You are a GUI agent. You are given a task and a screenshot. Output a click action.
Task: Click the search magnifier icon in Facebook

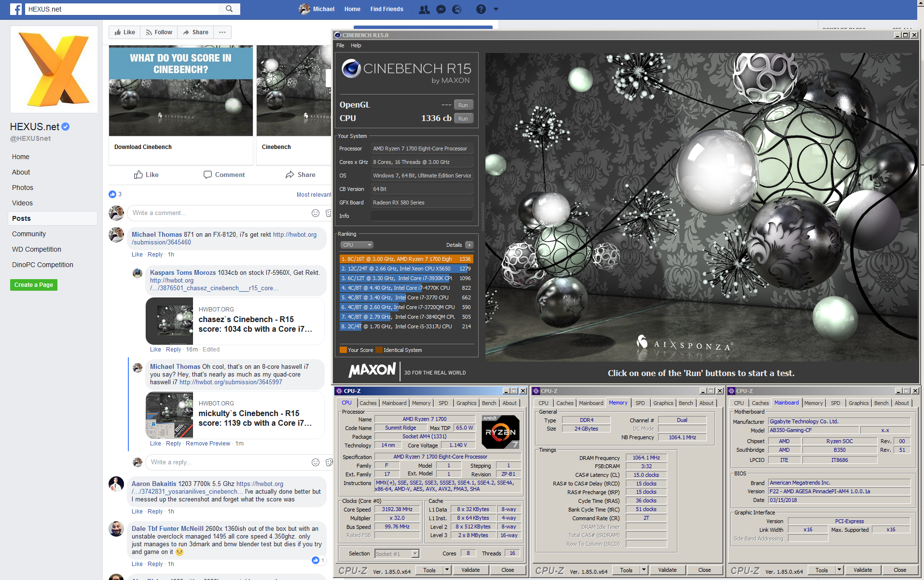click(x=229, y=9)
